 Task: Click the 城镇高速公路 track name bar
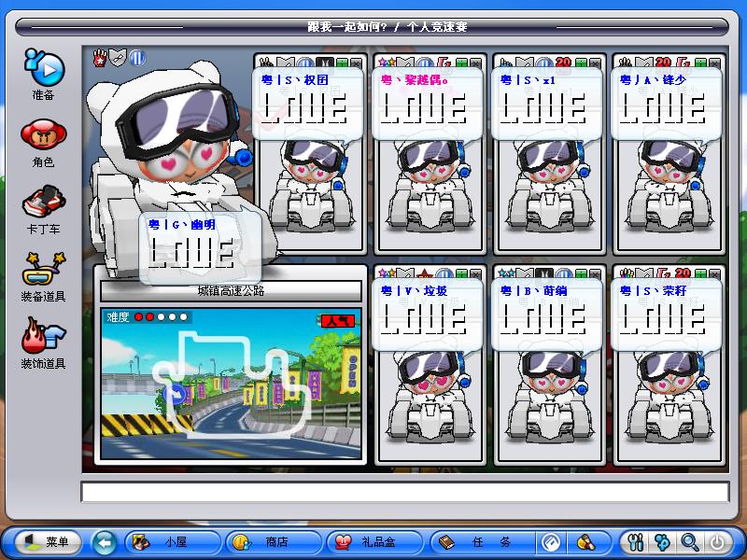coord(231,291)
